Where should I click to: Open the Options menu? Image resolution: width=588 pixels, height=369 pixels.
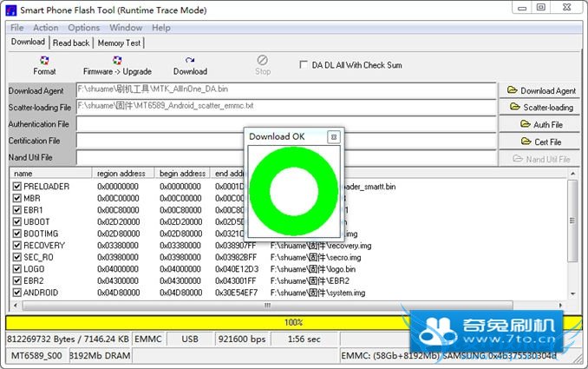pyautogui.click(x=84, y=28)
